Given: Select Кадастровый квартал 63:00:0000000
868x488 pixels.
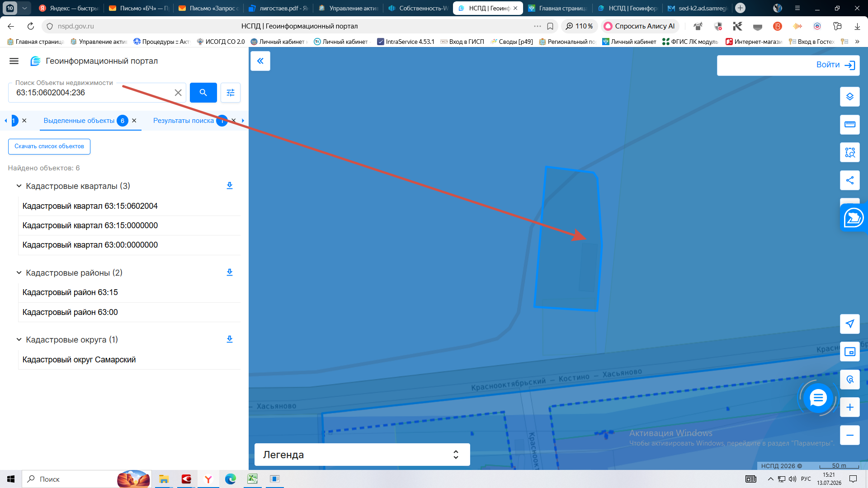Looking at the screenshot, I should tap(129, 245).
